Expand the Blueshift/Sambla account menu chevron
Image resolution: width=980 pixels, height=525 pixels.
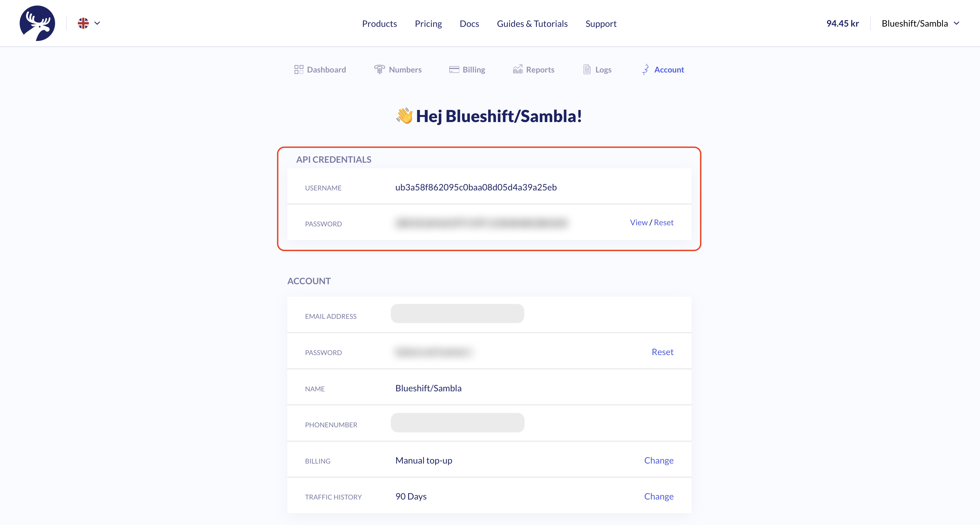pyautogui.click(x=956, y=24)
